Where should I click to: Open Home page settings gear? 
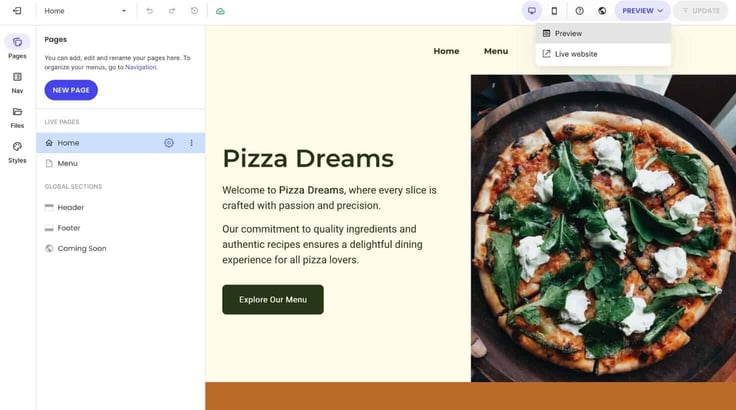click(x=169, y=143)
